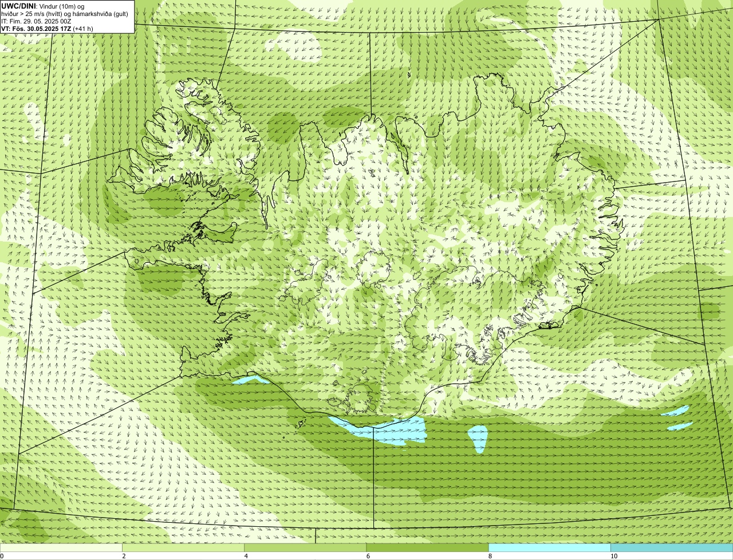
Task: Click the colorbar tick label "10"
Action: point(614,556)
